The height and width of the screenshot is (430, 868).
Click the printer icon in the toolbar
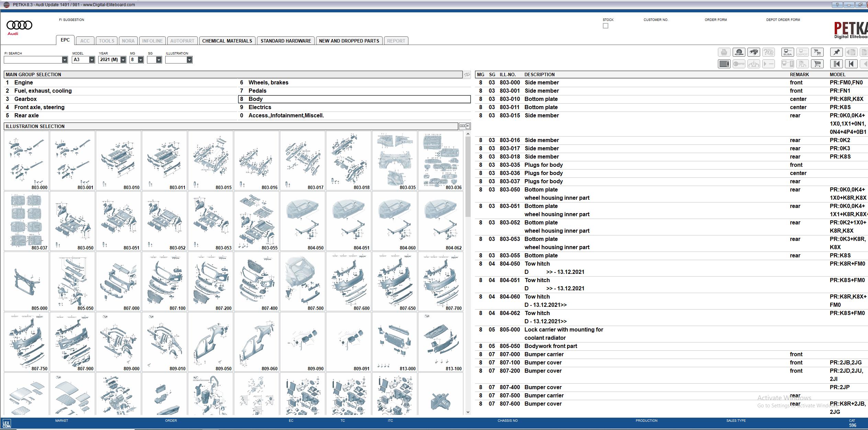724,52
